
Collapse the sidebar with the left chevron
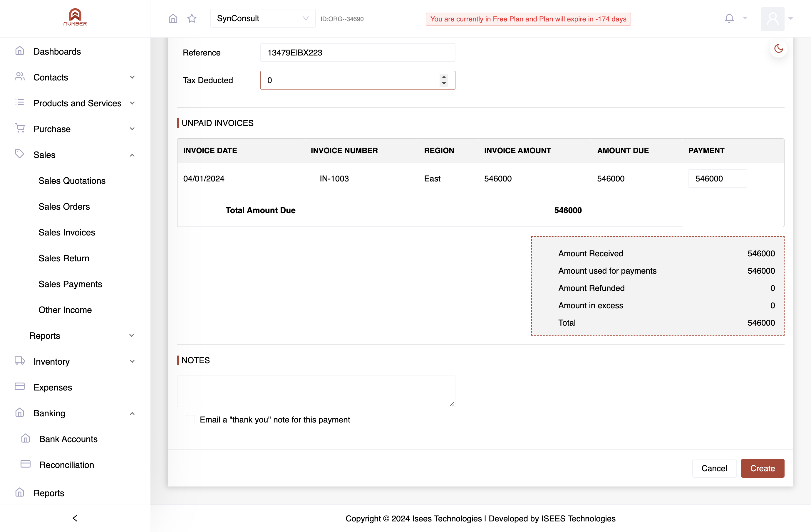pyautogui.click(x=75, y=518)
